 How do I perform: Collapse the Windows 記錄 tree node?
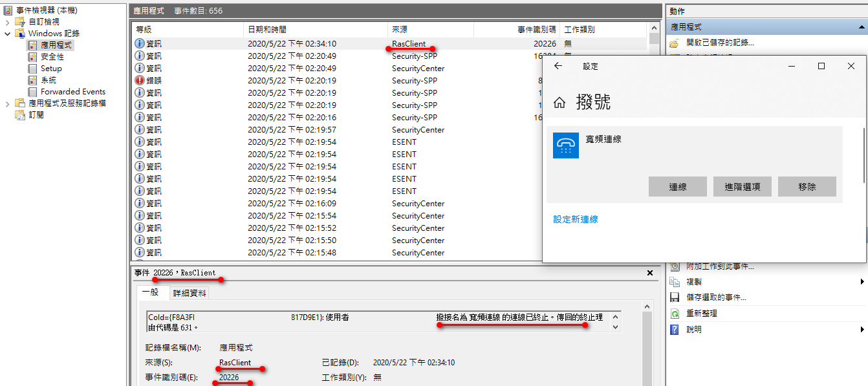click(x=8, y=34)
